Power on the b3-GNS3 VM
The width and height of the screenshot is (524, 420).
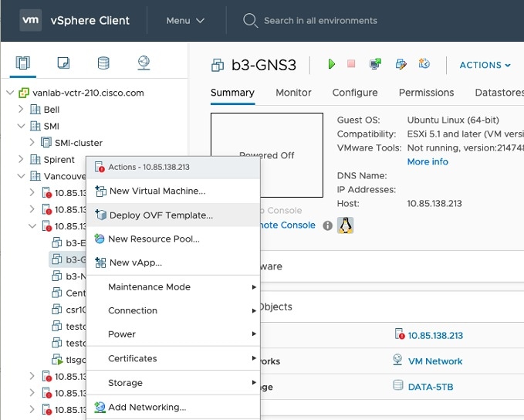pos(332,64)
